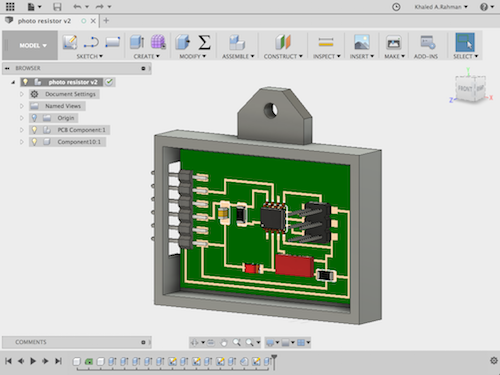Image resolution: width=500 pixels, height=375 pixels.
Task: Collapse the BROWSER panel arrows
Action: pyautogui.click(x=7, y=68)
